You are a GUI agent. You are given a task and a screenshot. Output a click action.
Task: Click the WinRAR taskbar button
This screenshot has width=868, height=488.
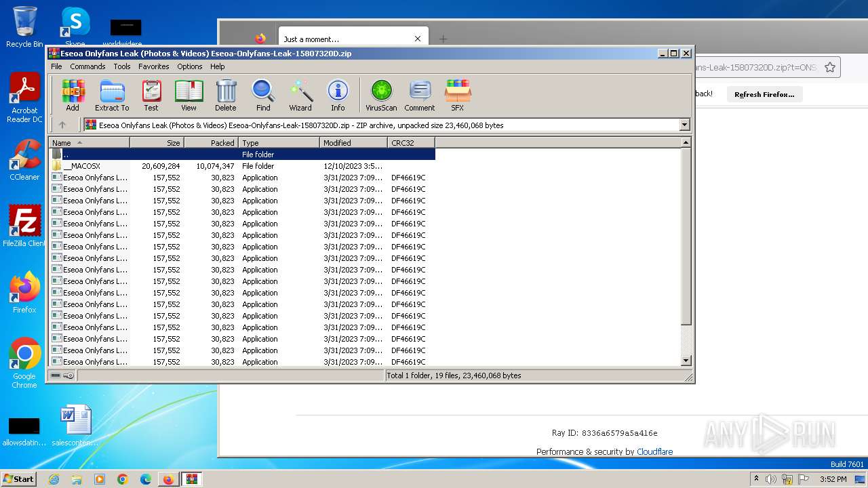[192, 479]
